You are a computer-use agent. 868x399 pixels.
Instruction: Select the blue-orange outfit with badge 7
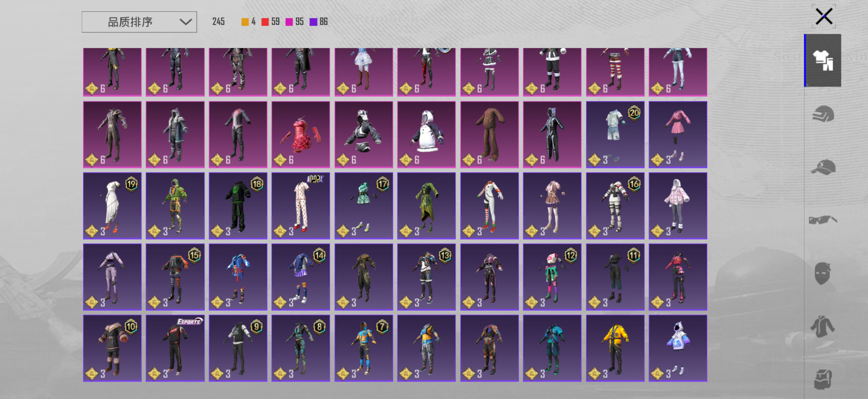click(x=363, y=348)
